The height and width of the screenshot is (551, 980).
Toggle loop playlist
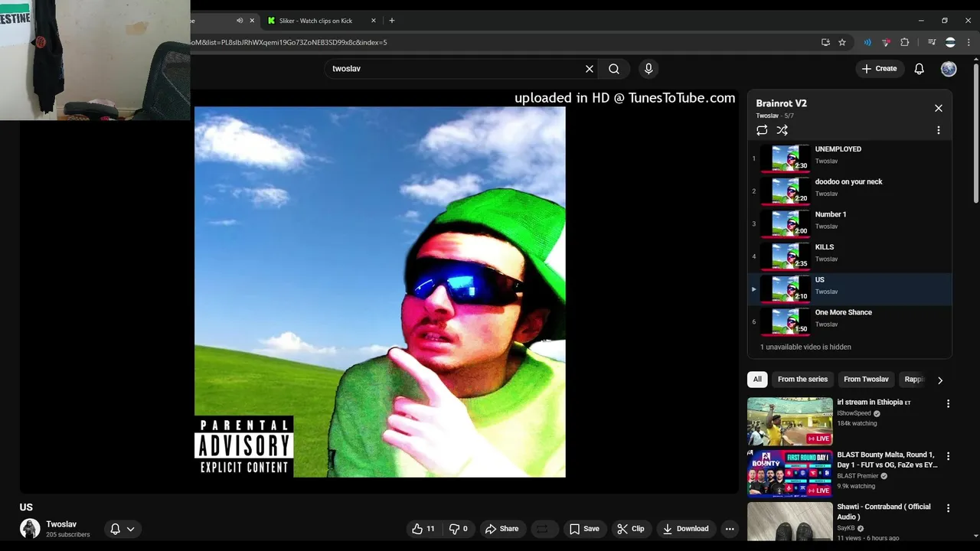click(x=762, y=130)
